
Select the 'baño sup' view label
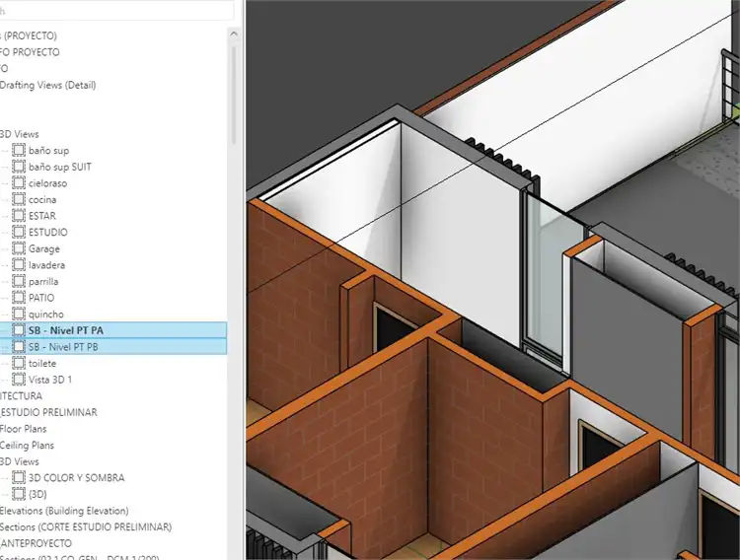(48, 151)
